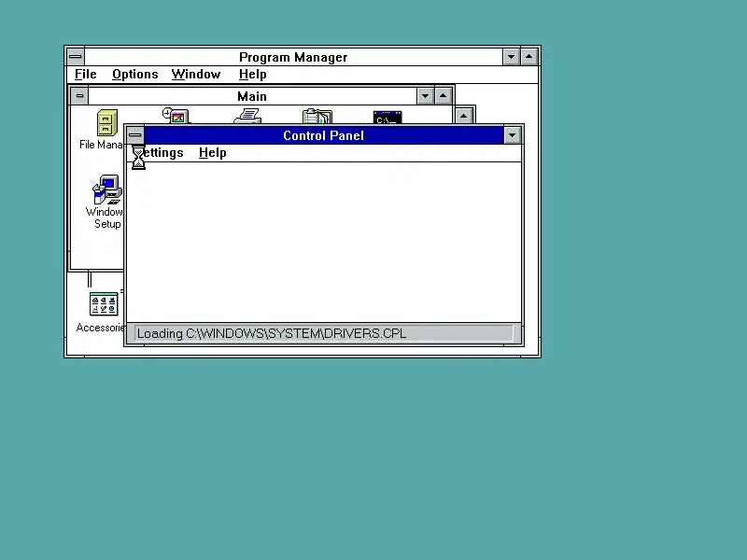
Task: Click the Program Manager title bar
Action: pyautogui.click(x=293, y=57)
